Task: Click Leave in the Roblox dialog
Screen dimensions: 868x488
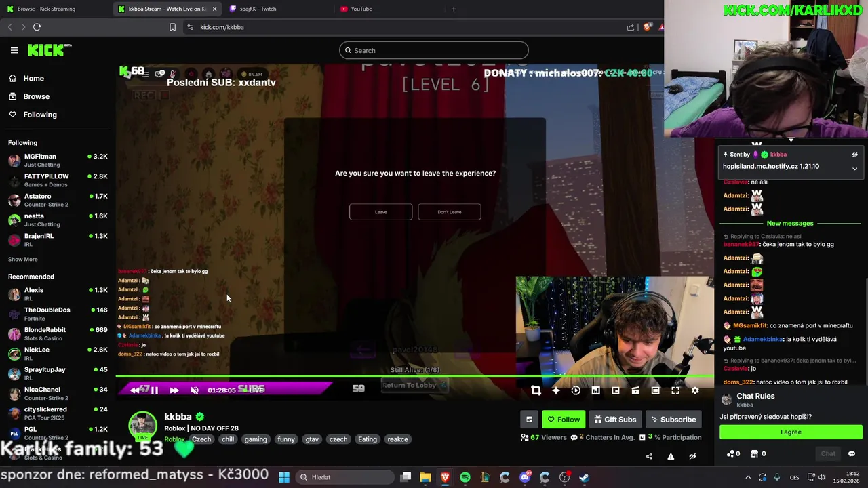Action: pos(380,212)
